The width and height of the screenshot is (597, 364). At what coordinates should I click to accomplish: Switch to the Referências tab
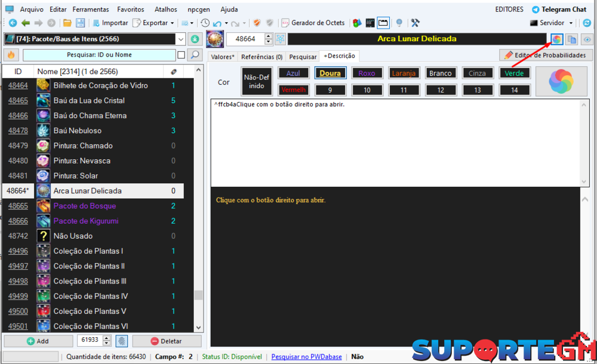[x=261, y=57]
